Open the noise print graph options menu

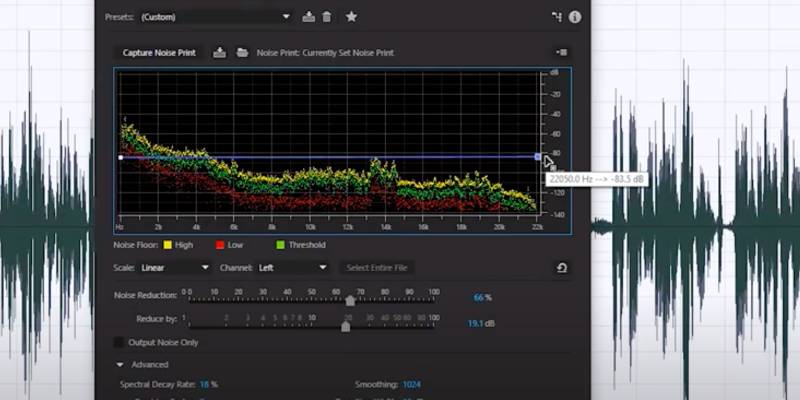point(562,52)
